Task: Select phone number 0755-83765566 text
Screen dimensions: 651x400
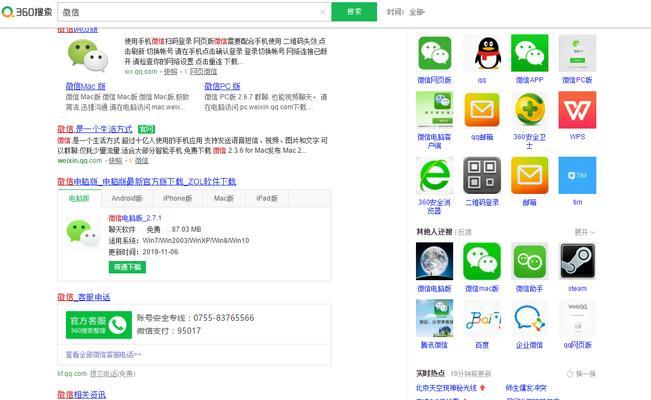Action: 224,318
